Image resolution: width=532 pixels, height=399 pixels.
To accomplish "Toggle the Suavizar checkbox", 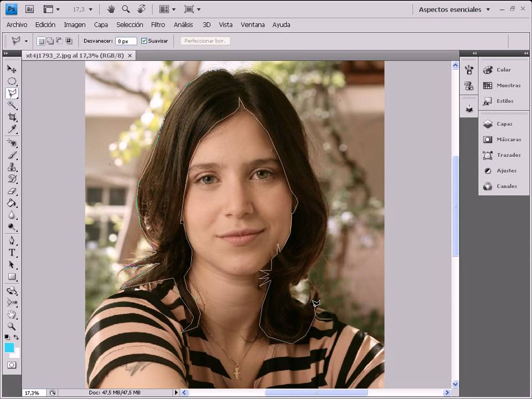I will tap(144, 41).
